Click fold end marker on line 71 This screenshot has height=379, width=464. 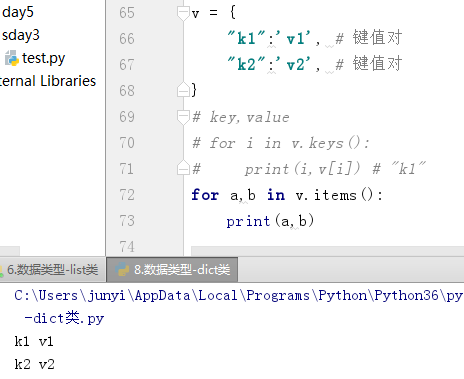pyautogui.click(x=183, y=167)
